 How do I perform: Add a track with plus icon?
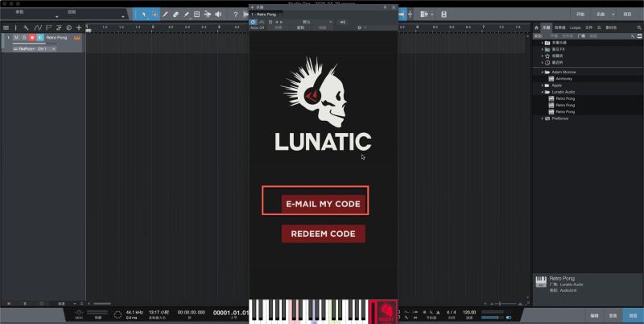click(x=79, y=28)
